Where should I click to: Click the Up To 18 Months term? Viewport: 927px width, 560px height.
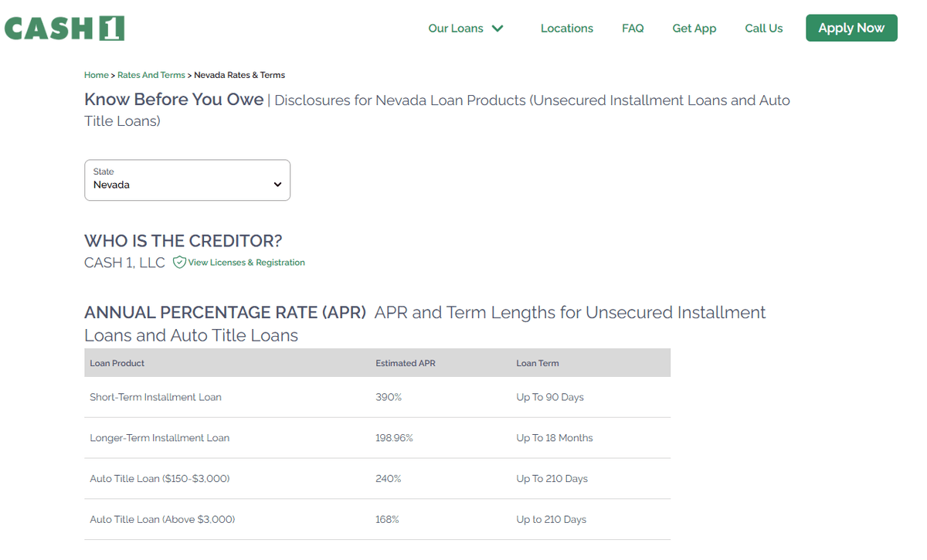coord(555,438)
